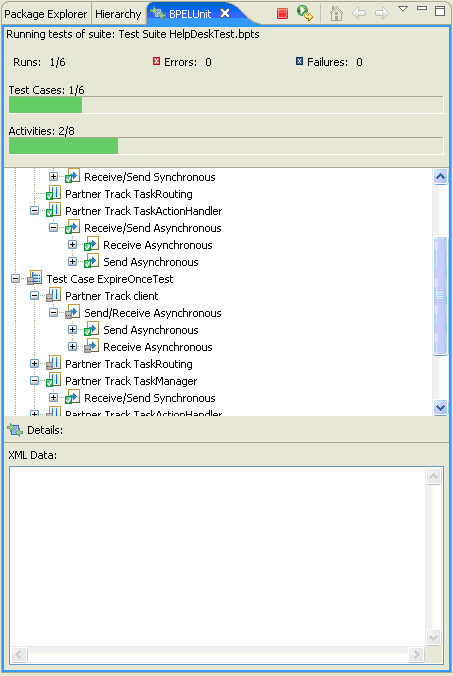Image resolution: width=453 pixels, height=676 pixels.
Task: Click the Runs: 1/6 counter text
Action: coord(39,62)
